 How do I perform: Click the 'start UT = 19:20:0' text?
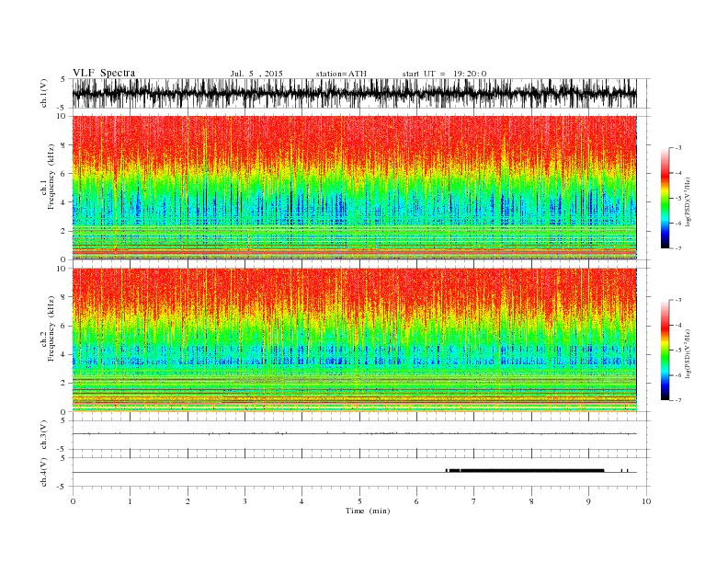(x=444, y=74)
